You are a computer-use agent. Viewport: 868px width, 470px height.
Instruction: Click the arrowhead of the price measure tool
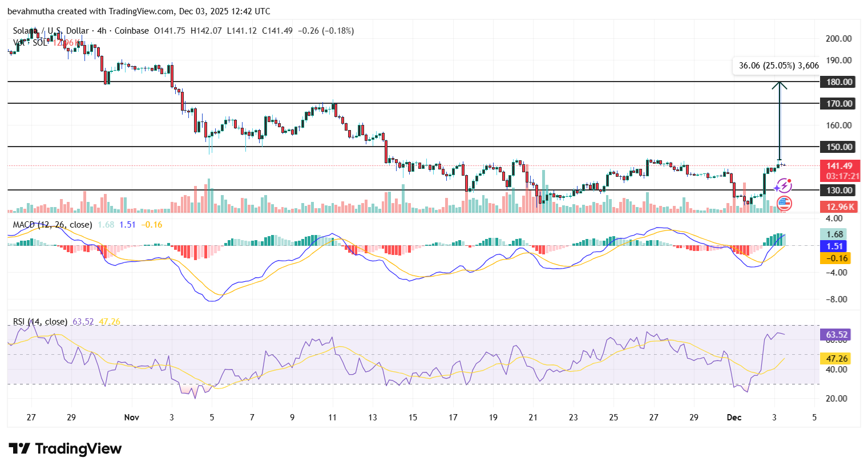780,85
